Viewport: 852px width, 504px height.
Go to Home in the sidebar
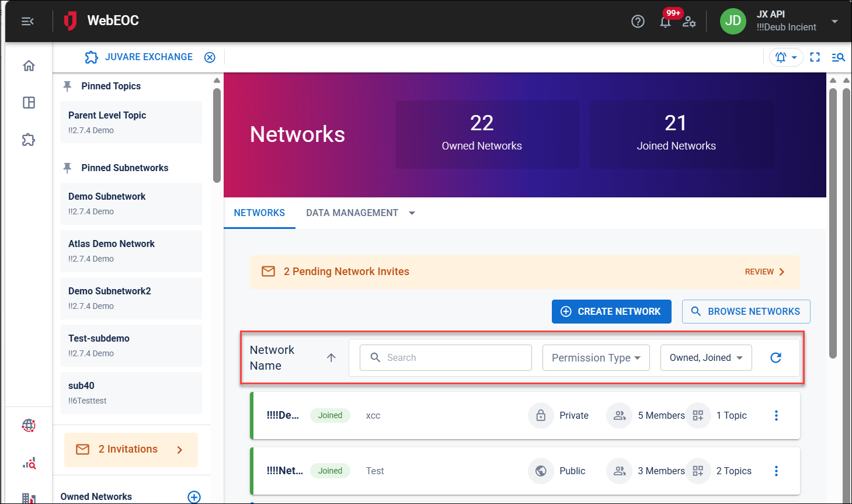tap(29, 65)
